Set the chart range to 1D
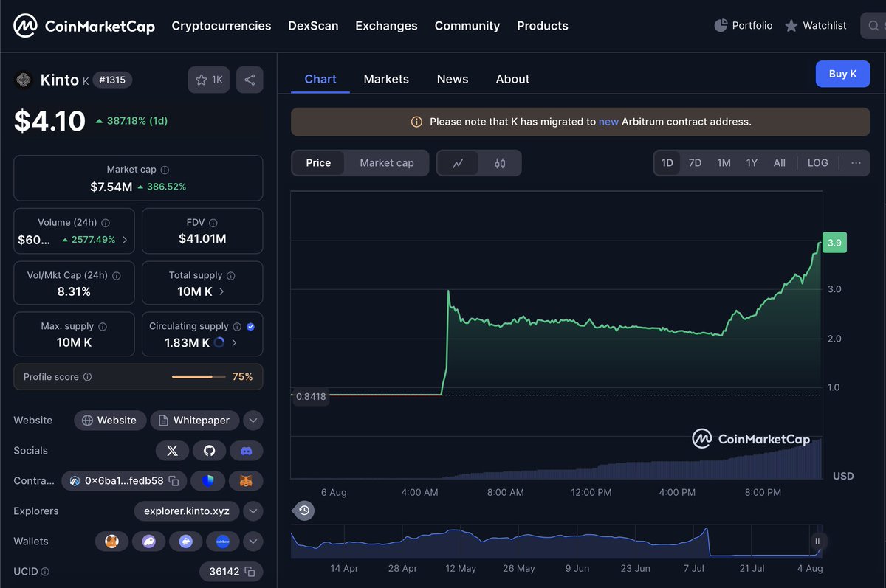This screenshot has height=588, width=886. tap(667, 163)
